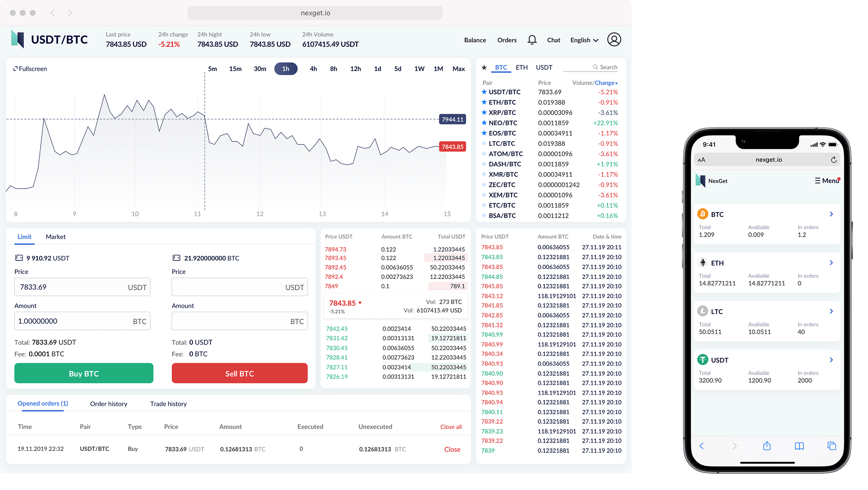Click the user profile account icon

pos(614,40)
